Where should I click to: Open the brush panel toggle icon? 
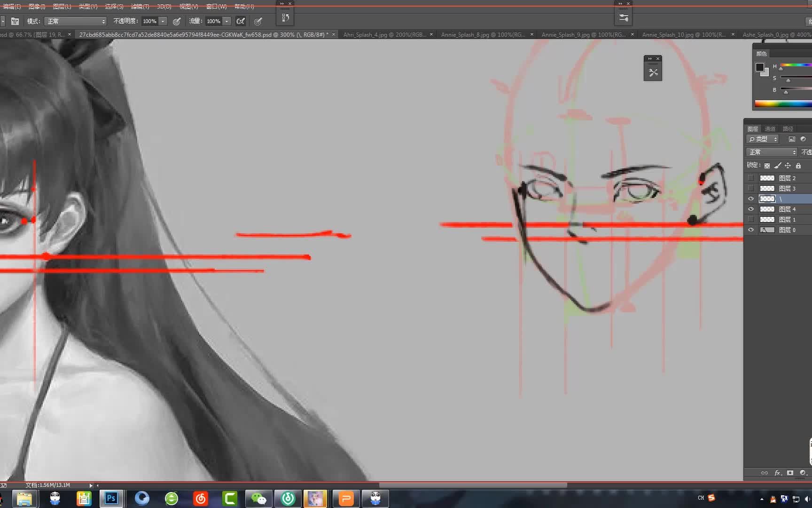click(x=15, y=21)
